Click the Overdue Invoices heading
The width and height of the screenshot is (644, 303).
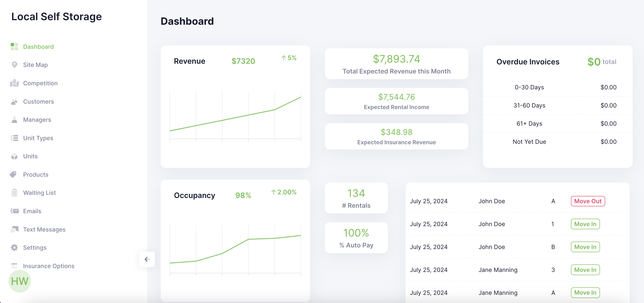tap(528, 62)
